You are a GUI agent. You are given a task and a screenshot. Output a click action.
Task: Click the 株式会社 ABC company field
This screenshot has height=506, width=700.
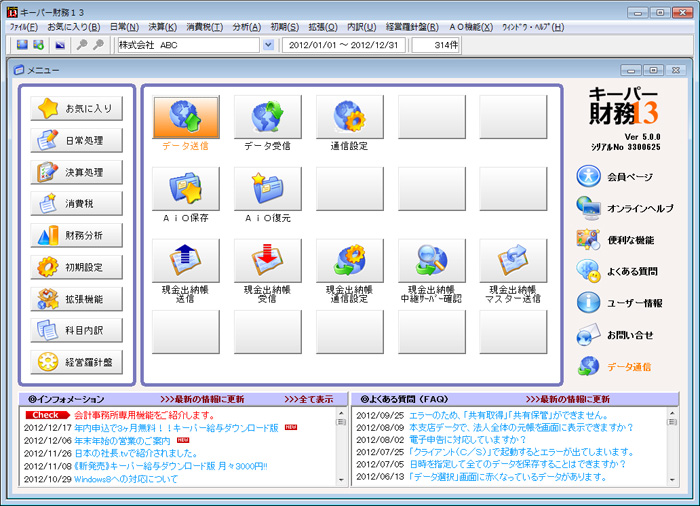pyautogui.click(x=188, y=45)
